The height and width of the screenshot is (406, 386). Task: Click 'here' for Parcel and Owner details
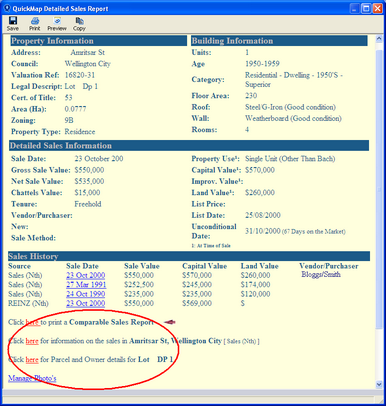point(32,360)
